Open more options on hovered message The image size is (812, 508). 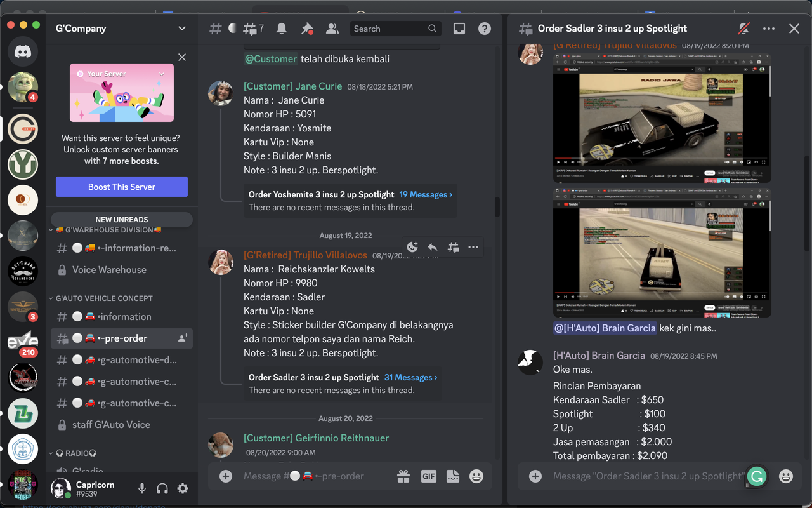pos(473,247)
